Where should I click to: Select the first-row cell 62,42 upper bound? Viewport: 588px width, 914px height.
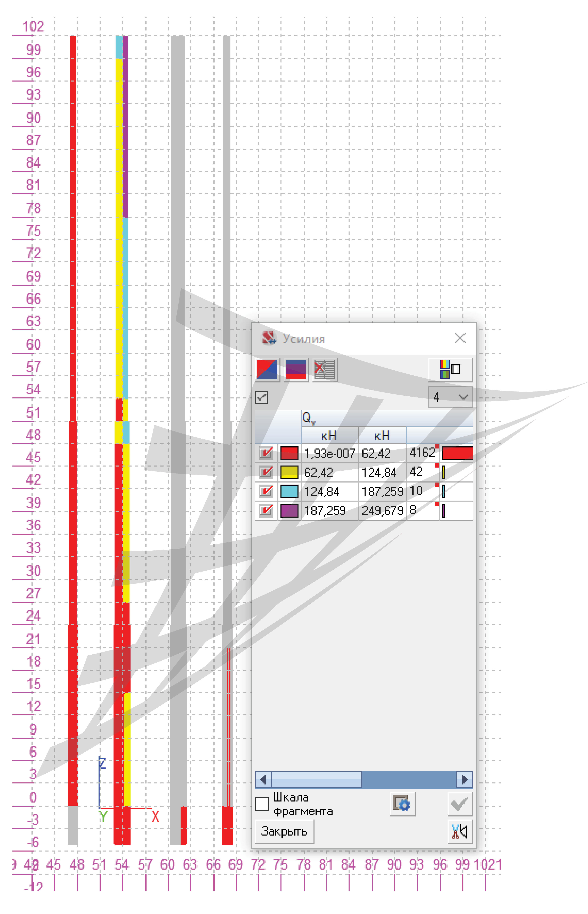[383, 453]
